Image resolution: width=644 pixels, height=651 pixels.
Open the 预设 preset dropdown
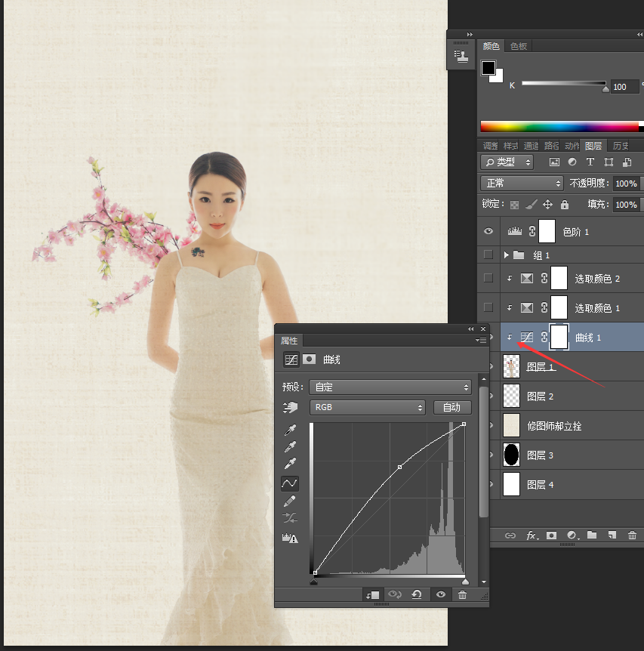coord(390,387)
